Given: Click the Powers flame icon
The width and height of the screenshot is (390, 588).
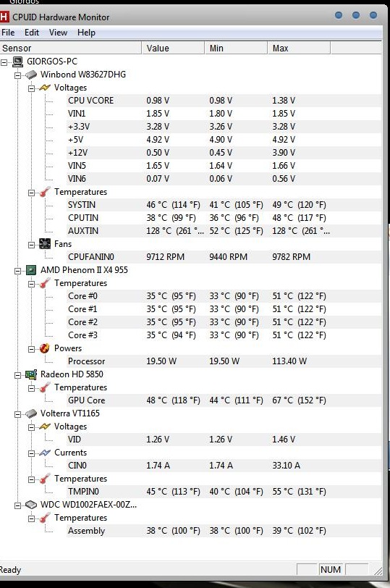Looking at the screenshot, I should (45, 348).
